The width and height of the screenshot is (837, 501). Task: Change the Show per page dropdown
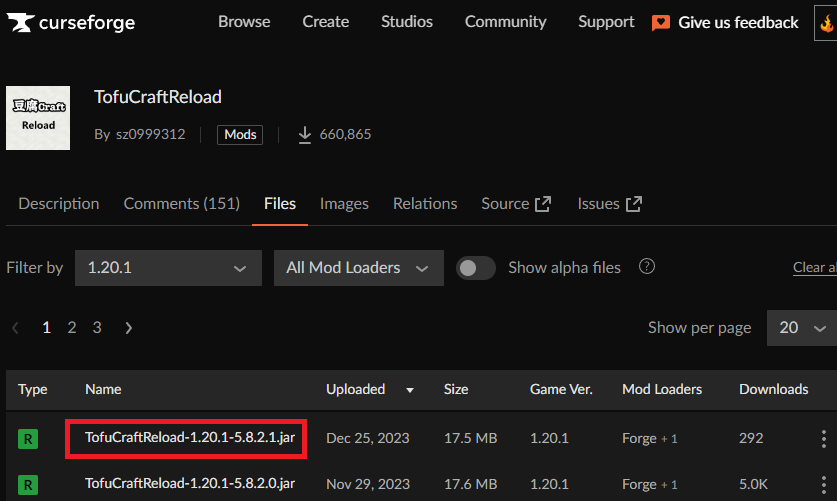coord(801,327)
